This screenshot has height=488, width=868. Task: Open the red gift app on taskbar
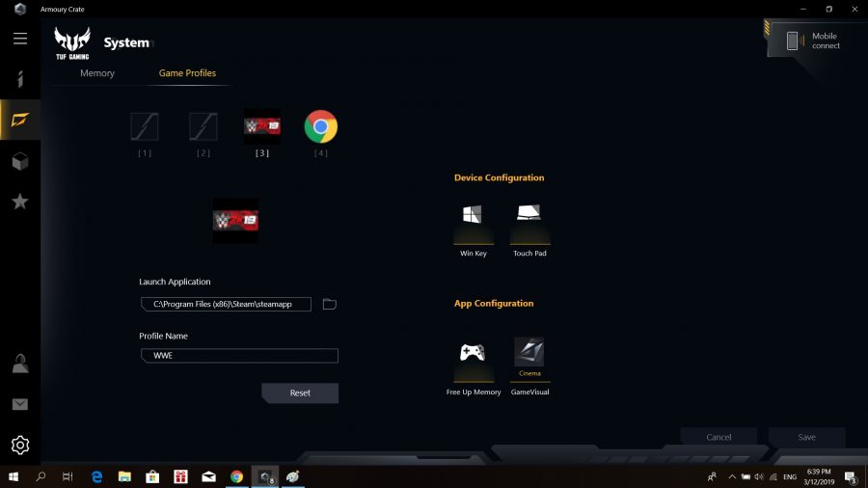click(x=180, y=476)
